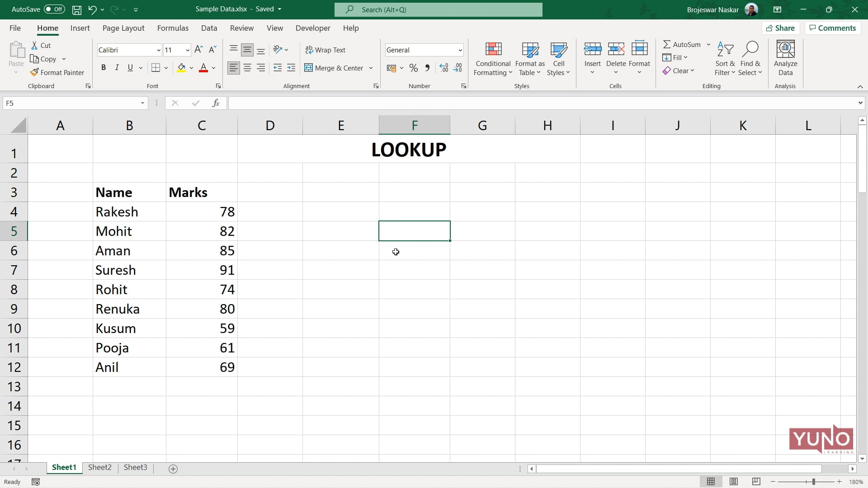
Task: Click the Save icon in title bar
Action: [77, 9]
